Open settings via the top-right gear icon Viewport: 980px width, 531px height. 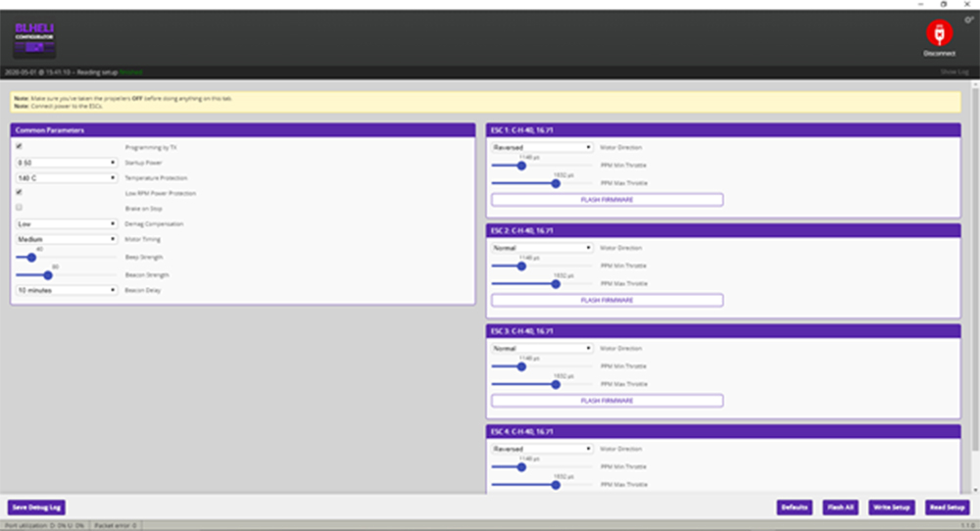pos(969,20)
